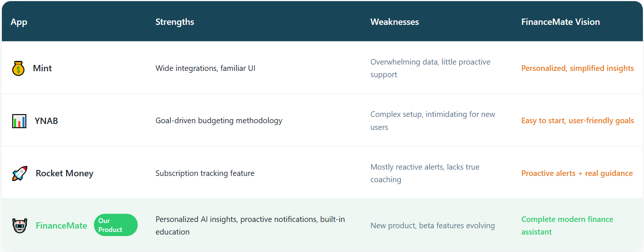Image resolution: width=644 pixels, height=252 pixels.
Task: Click the Rocket Money rocket icon
Action: (x=20, y=173)
